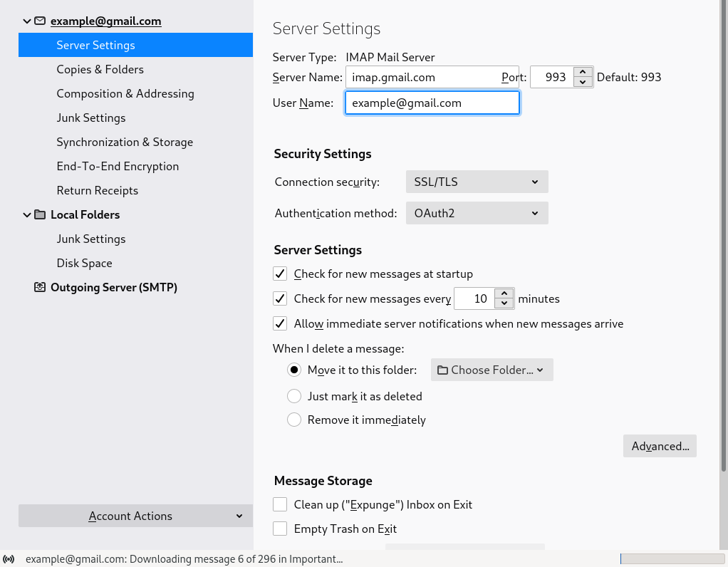Collapse the example@gmail.com account tree
728x567 pixels.
click(26, 21)
